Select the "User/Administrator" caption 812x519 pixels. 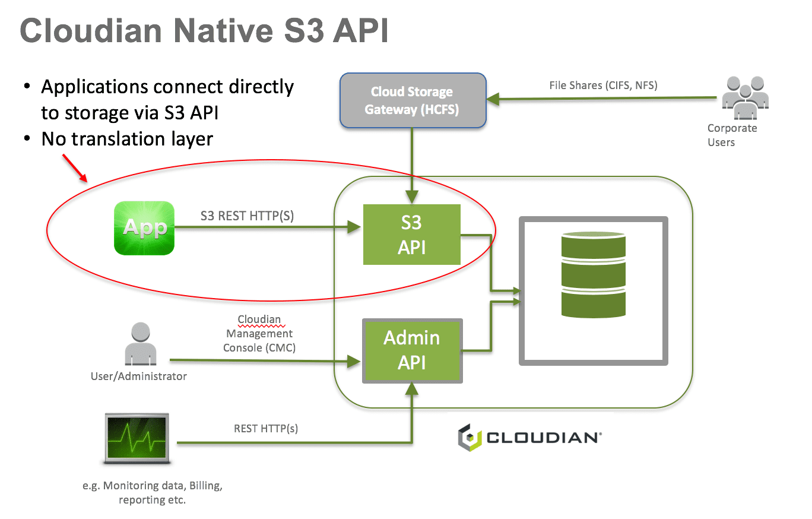point(139,376)
